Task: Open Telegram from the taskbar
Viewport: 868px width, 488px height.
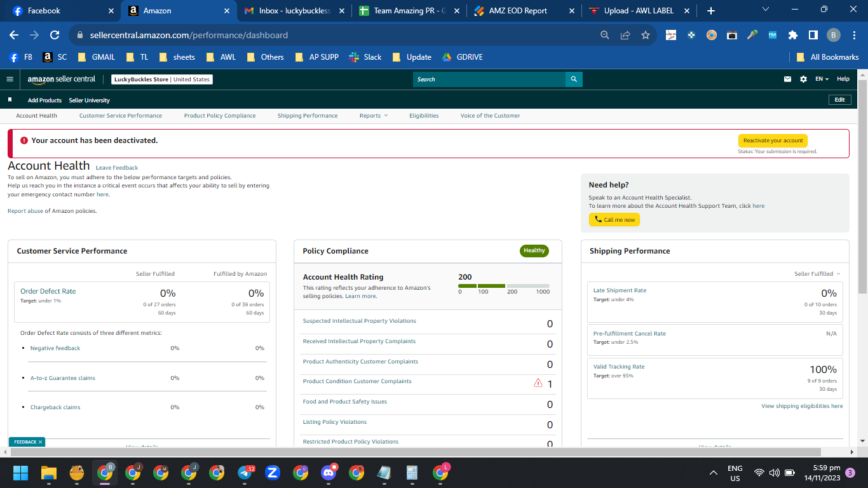Action: (x=245, y=473)
